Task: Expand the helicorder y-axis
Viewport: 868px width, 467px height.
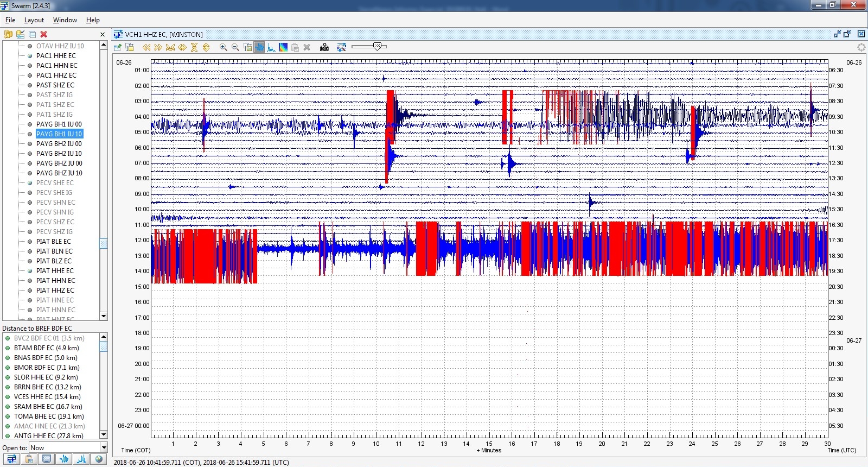Action: (206, 47)
